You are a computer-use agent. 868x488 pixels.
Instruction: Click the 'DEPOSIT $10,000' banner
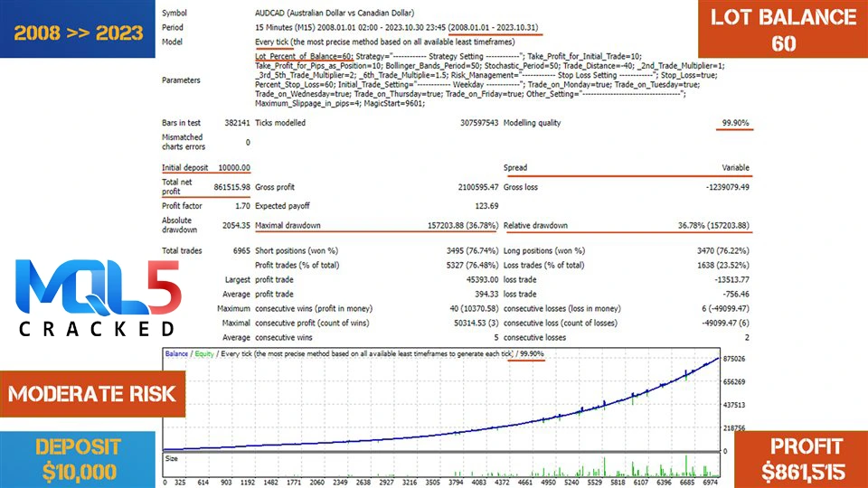78,459
